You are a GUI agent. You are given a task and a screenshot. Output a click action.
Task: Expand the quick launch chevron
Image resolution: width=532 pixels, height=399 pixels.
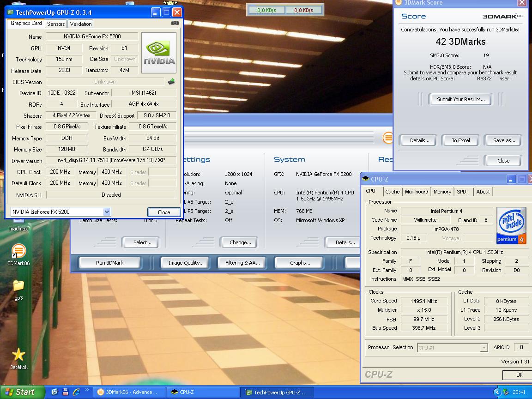point(87,390)
